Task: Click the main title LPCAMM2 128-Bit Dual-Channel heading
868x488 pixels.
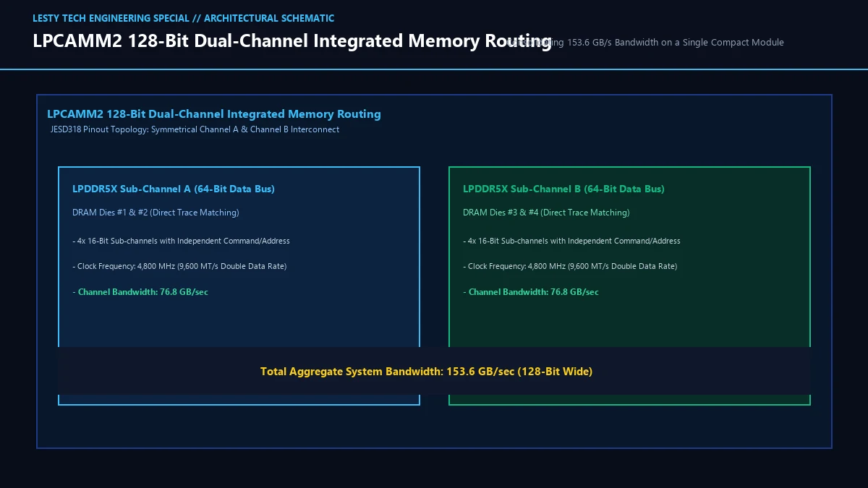Action: (x=292, y=41)
